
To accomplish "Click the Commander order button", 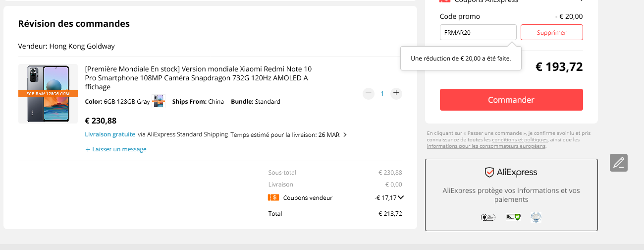I will click(511, 100).
